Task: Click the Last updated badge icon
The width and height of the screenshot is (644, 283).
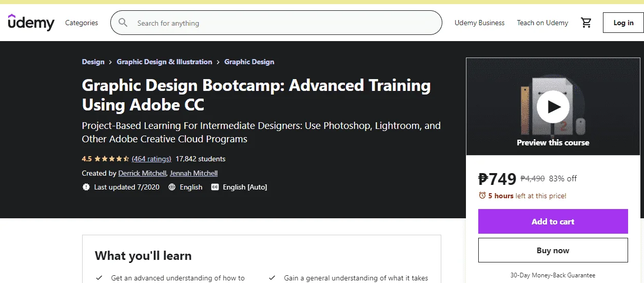Action: pyautogui.click(x=86, y=187)
